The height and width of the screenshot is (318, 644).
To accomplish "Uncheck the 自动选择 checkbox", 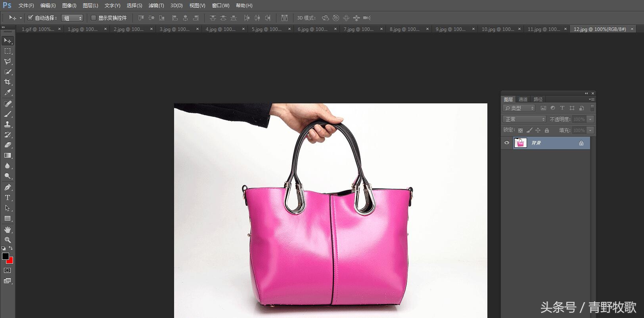I will tap(30, 18).
